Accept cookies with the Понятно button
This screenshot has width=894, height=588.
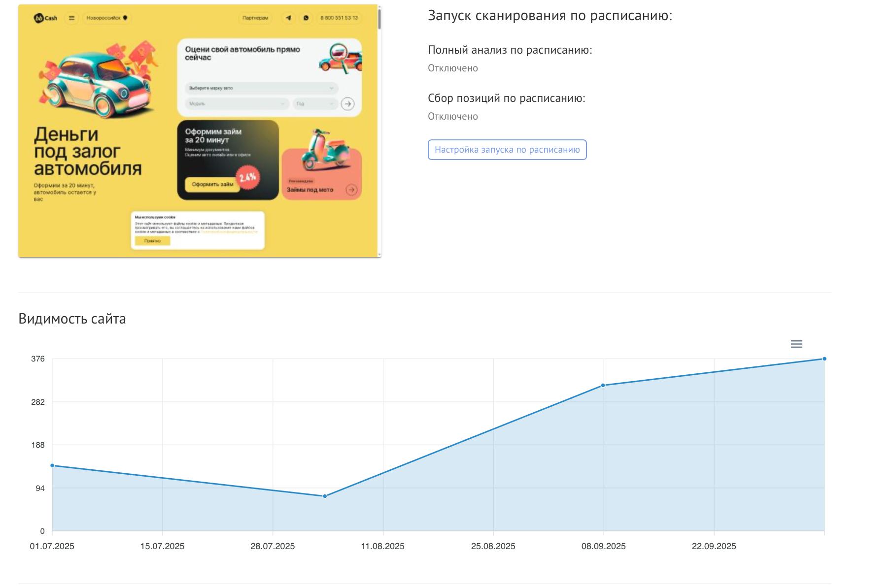pyautogui.click(x=153, y=240)
